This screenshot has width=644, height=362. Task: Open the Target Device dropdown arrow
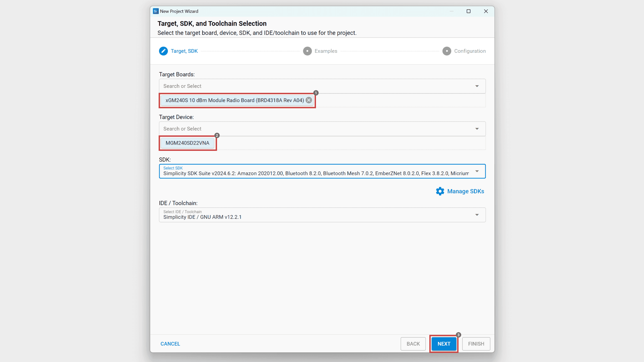[477, 129]
